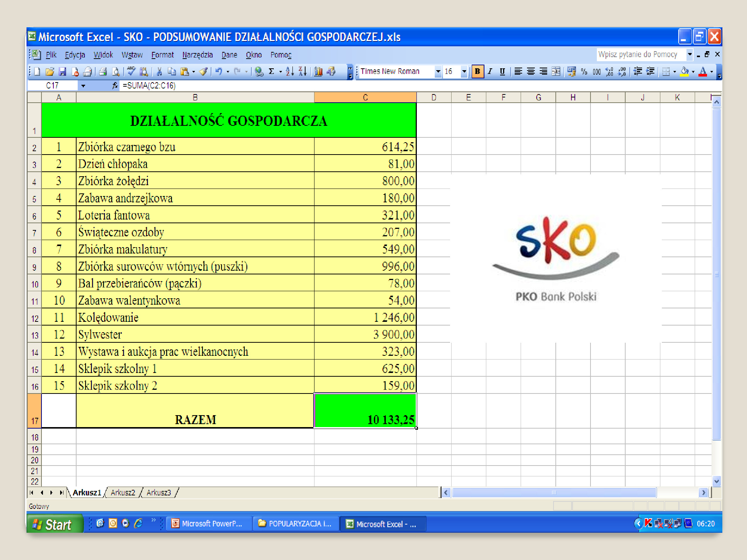Expand the Times New Roman font dropdown

(438, 71)
